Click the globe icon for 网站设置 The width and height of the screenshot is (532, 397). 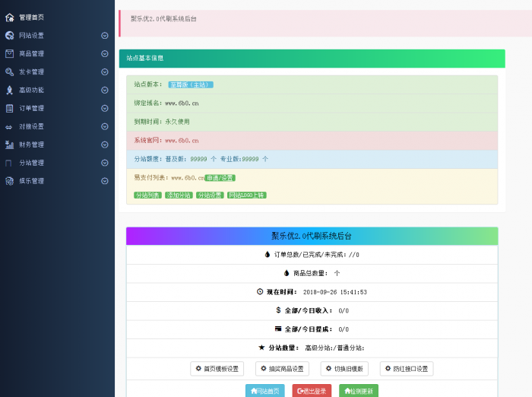coord(9,36)
